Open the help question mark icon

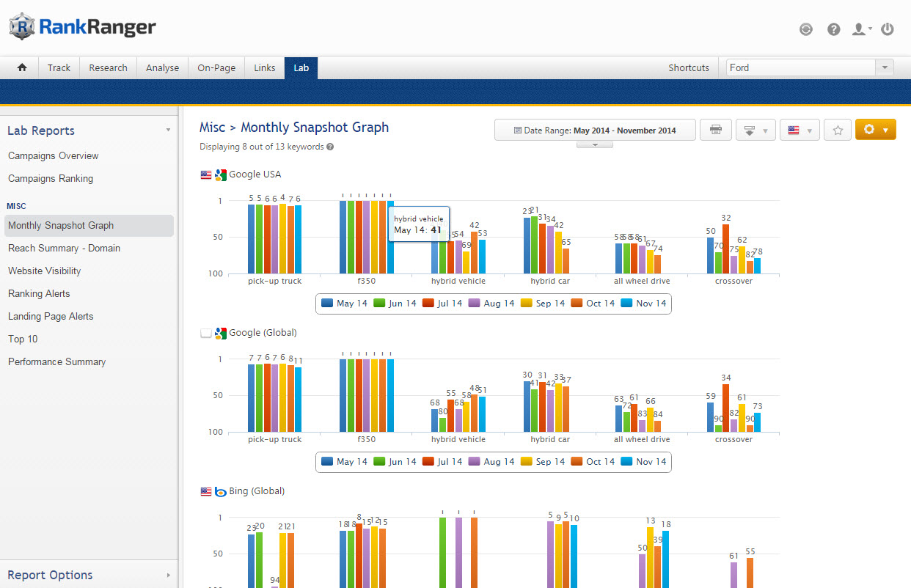pos(833,29)
